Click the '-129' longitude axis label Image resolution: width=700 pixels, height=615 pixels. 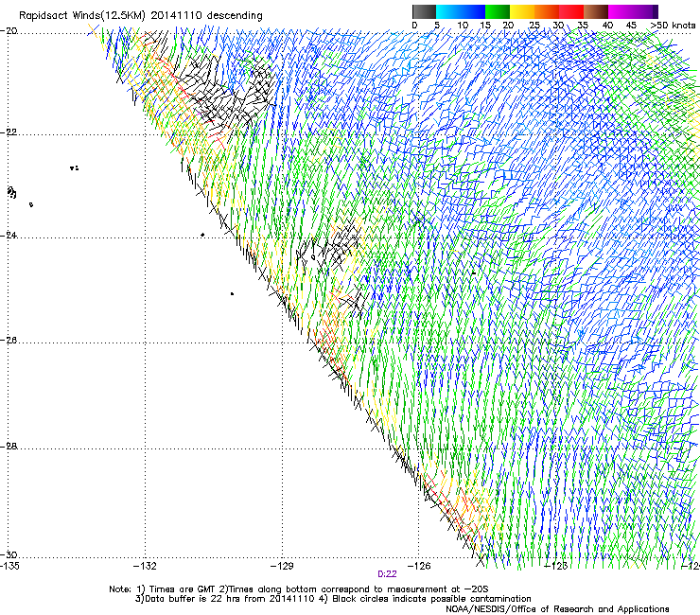[282, 566]
